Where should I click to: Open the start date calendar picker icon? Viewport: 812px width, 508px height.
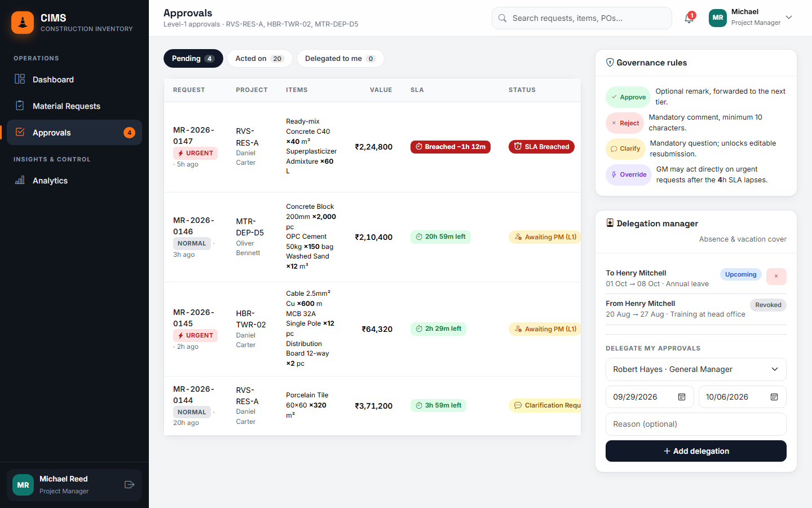(x=682, y=397)
